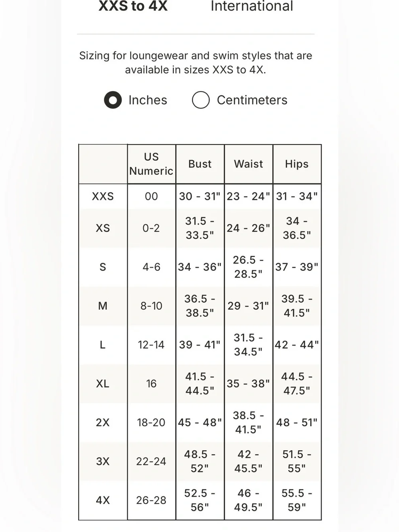The width and height of the screenshot is (399, 532).
Task: Select the Inches radio button
Action: pos(113,100)
